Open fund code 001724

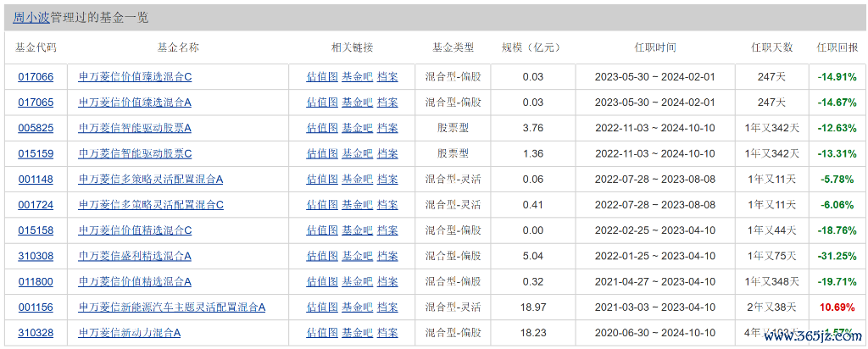[x=36, y=205]
